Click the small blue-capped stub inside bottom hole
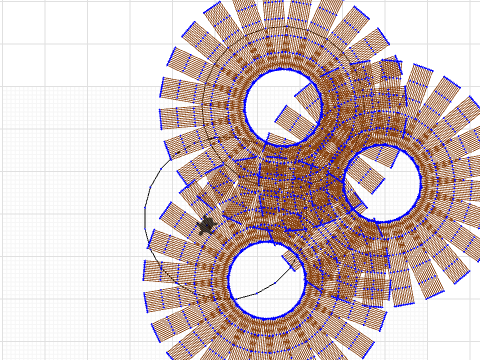 pos(289,263)
